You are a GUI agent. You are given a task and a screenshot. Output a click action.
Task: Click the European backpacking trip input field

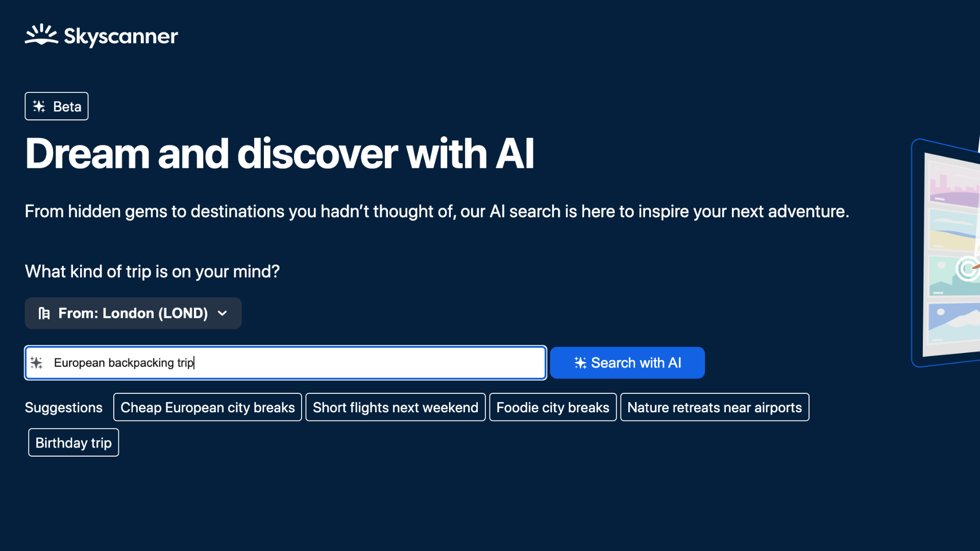pos(285,363)
